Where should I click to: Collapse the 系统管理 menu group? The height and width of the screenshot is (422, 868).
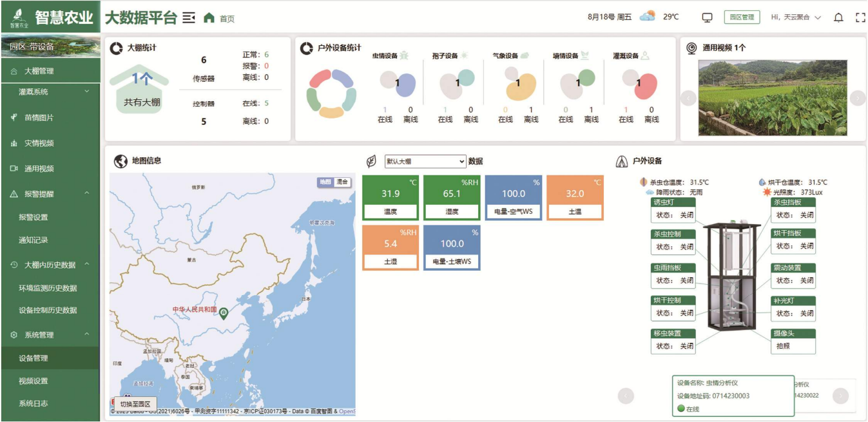point(50,334)
